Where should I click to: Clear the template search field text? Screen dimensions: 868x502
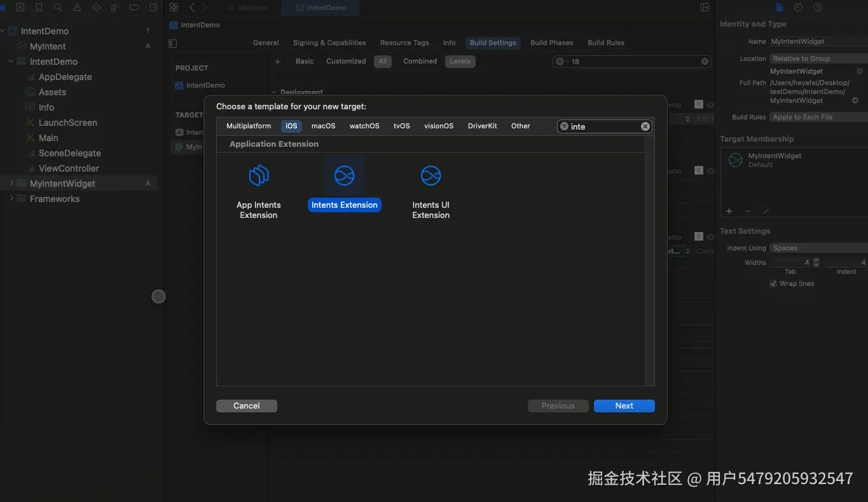(x=645, y=126)
